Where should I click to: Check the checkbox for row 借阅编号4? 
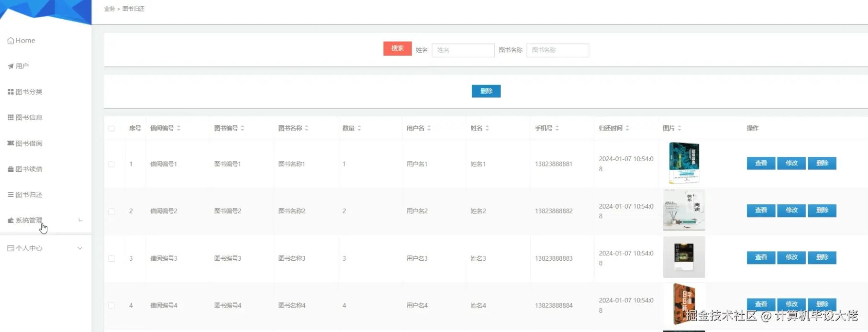(111, 305)
